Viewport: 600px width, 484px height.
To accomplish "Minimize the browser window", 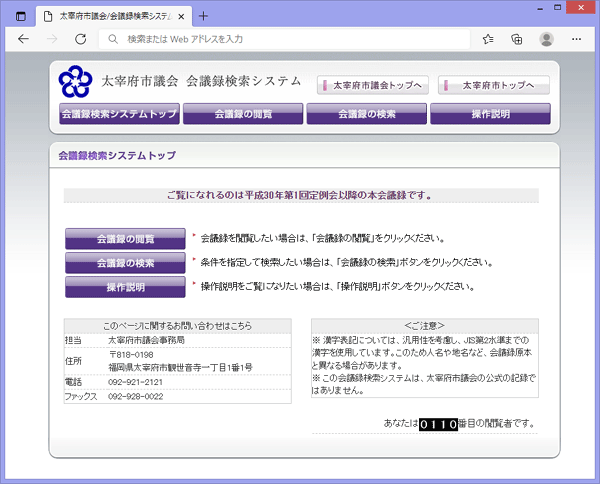I will 540,8.
